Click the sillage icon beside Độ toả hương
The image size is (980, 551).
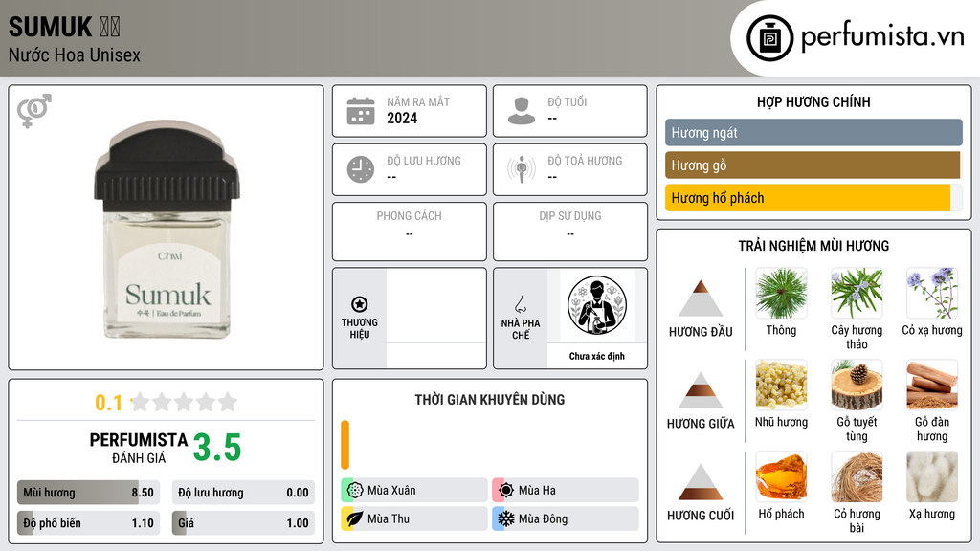(x=522, y=169)
